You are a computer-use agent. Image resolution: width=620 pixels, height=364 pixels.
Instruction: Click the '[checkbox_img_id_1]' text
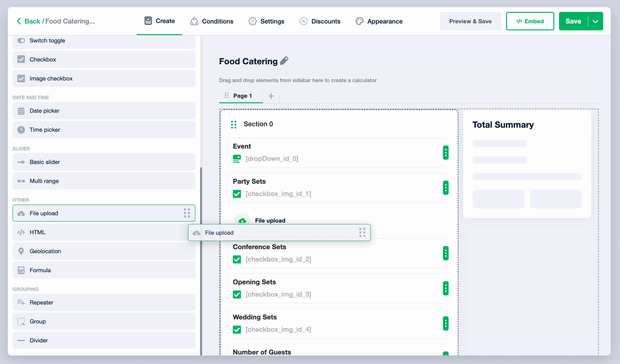(278, 194)
